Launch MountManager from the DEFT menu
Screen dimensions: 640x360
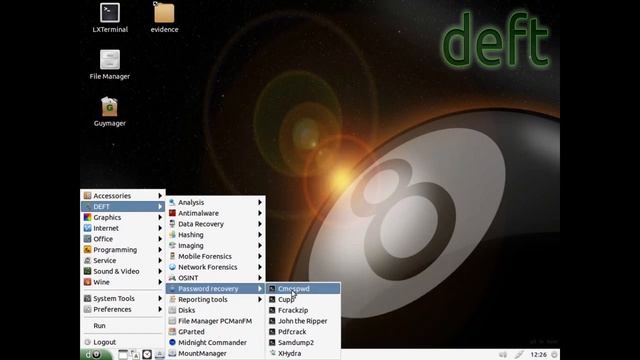point(216,353)
